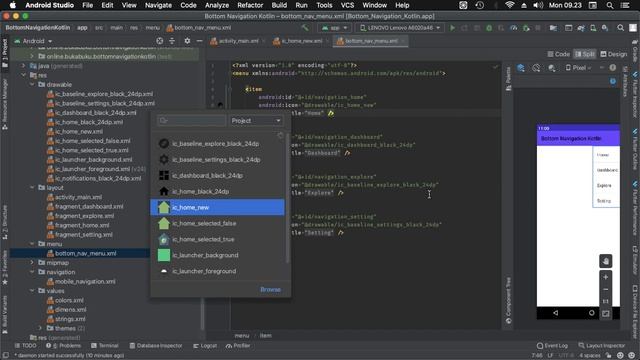Click the macOS Spotlight search icon
Image resolution: width=640 pixels, height=360 pixels.
coord(609,5)
